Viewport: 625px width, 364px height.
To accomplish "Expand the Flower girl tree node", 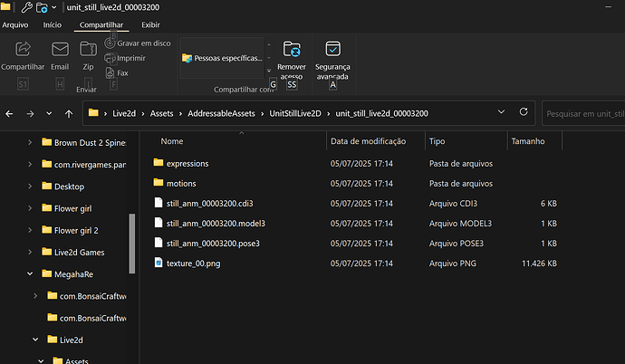I will [x=30, y=208].
